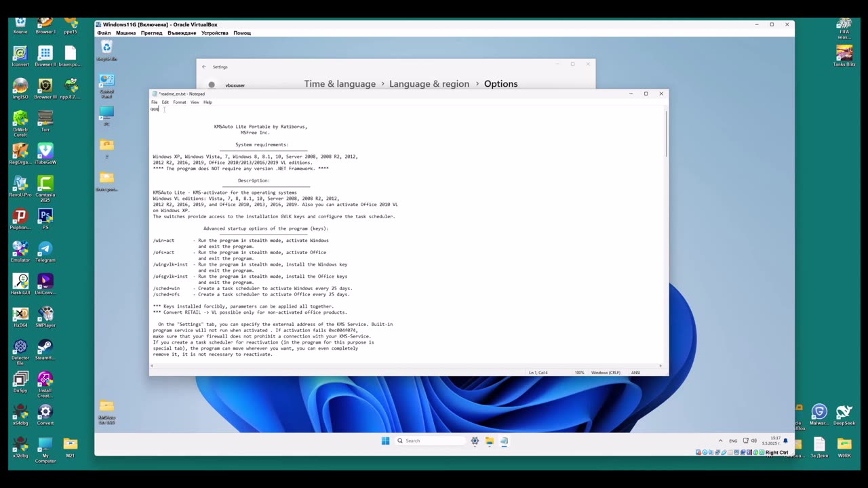Open the M21 folder icon

pyautogui.click(x=71, y=447)
